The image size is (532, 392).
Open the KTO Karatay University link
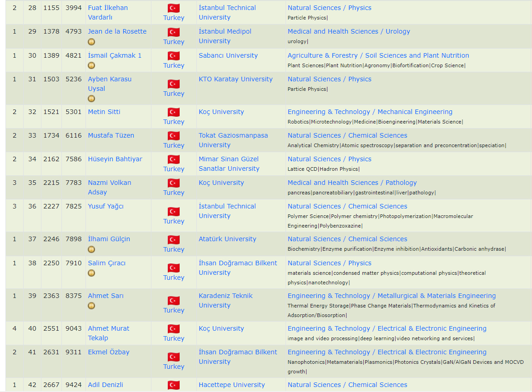pos(236,79)
